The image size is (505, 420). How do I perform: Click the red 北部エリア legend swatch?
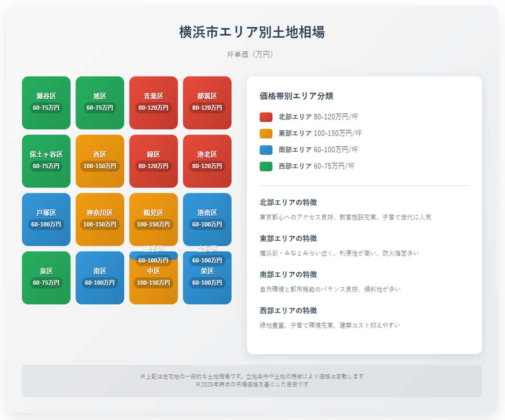[x=266, y=117]
